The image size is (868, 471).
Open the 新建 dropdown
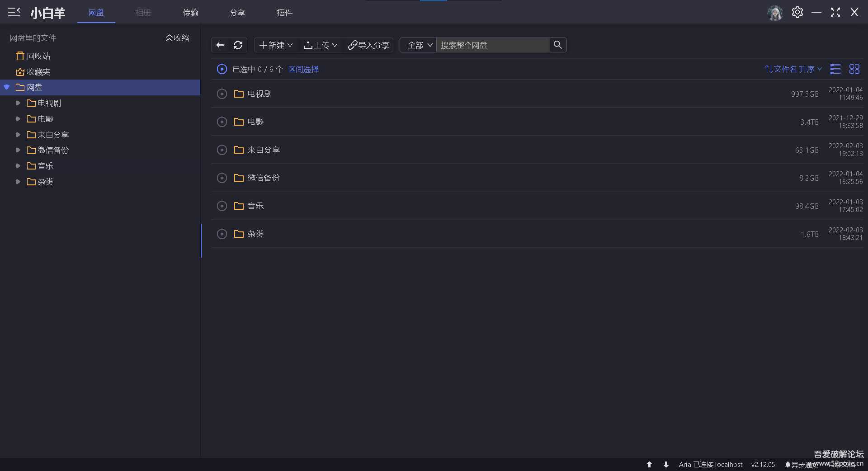pyautogui.click(x=276, y=45)
